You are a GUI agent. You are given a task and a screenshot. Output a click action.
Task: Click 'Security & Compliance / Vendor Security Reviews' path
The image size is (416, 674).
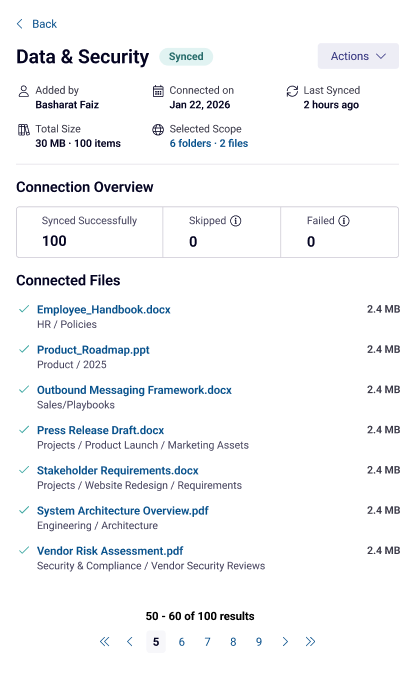151,566
